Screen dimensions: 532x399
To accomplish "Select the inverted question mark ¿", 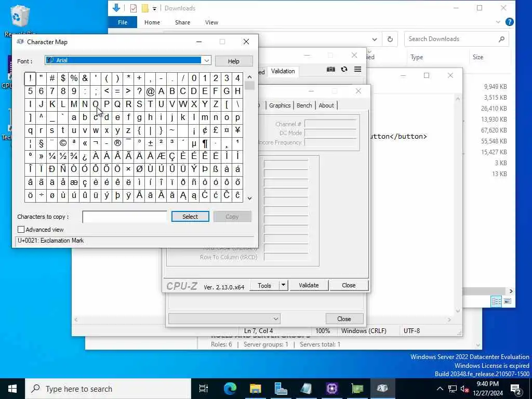I will [85, 156].
